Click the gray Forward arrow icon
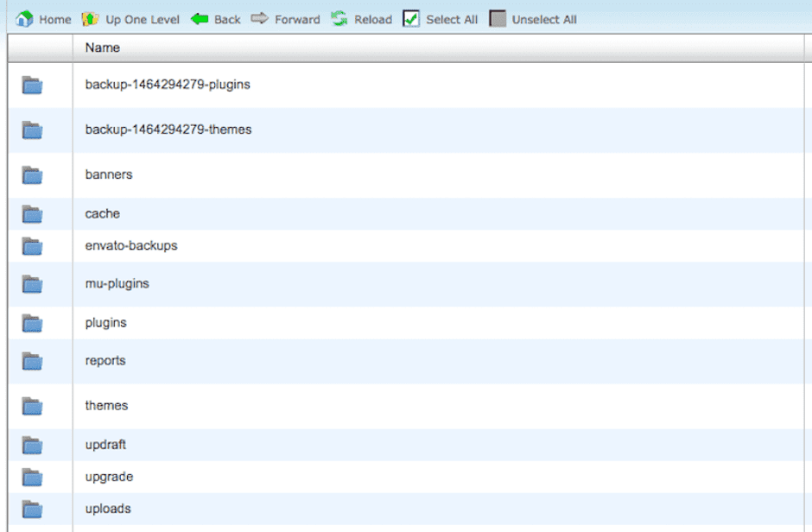Image resolution: width=812 pixels, height=532 pixels. click(x=259, y=19)
